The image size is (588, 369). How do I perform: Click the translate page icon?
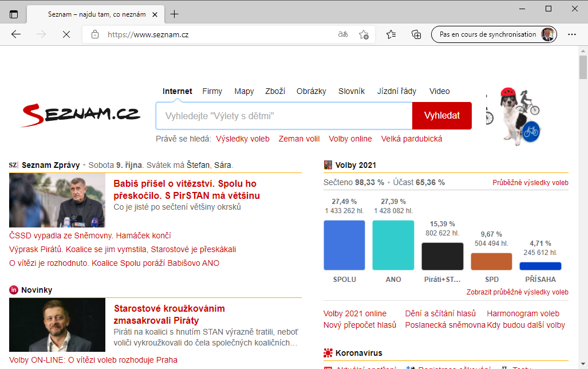[343, 34]
